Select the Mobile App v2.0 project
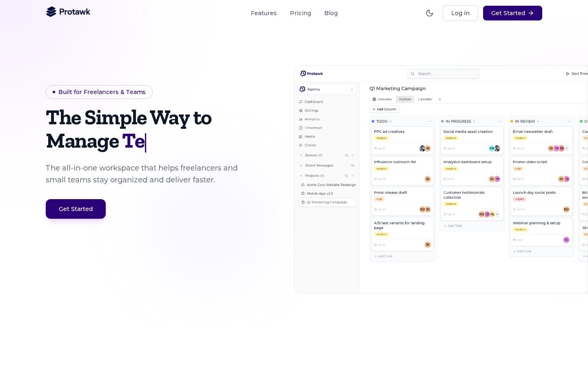Image resolution: width=588 pixels, height=368 pixels. coord(317,193)
